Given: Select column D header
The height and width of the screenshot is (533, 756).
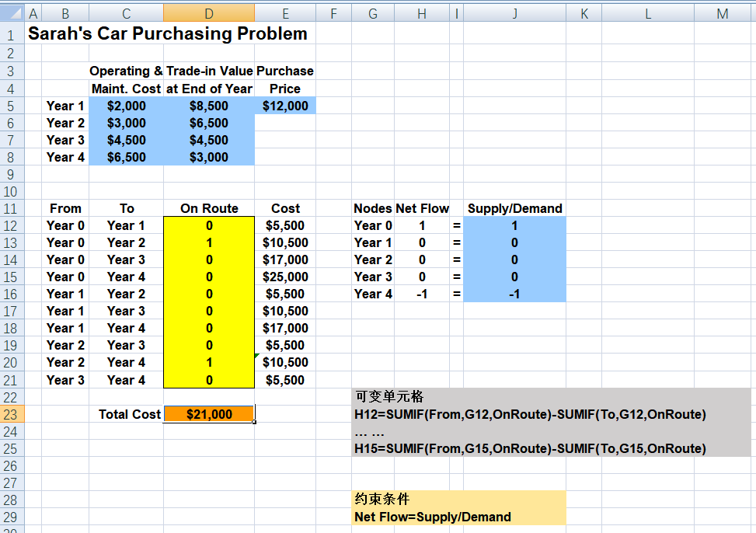Looking at the screenshot, I should click(209, 13).
